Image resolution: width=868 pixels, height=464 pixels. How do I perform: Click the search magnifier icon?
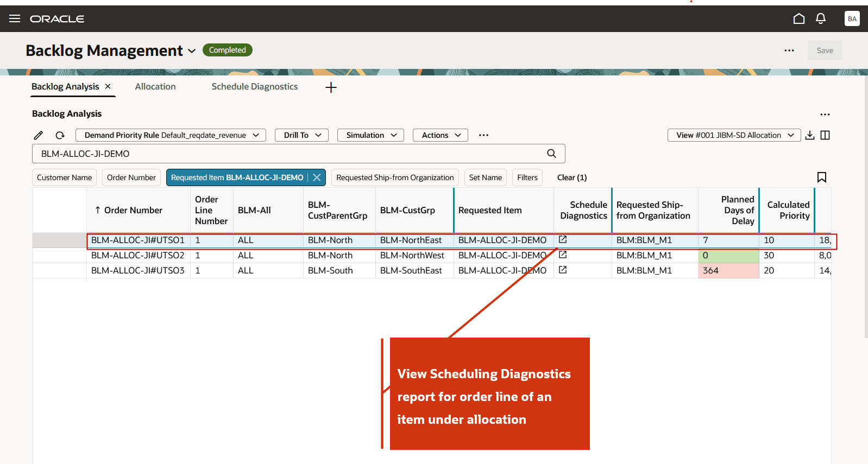coord(551,154)
